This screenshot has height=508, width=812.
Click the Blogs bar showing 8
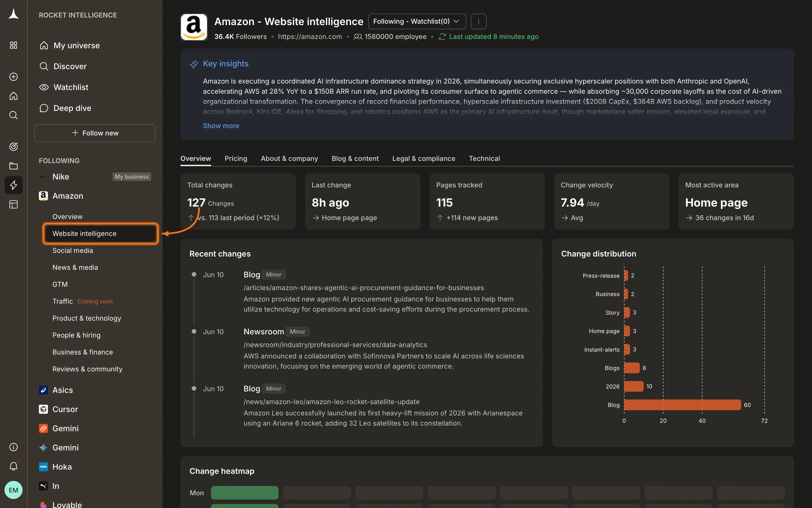point(632,368)
